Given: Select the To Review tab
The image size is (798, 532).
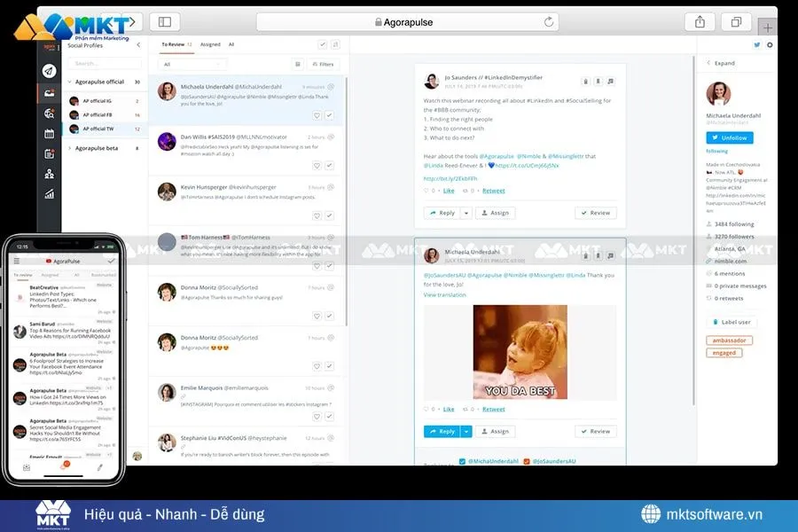Looking at the screenshot, I should (x=174, y=44).
